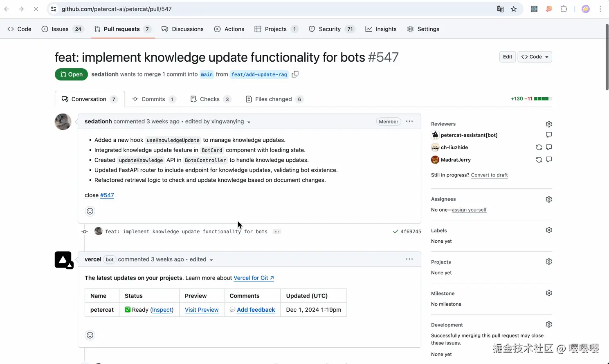Re-request review from ch-liuzhide
609x364 pixels.
(x=539, y=147)
